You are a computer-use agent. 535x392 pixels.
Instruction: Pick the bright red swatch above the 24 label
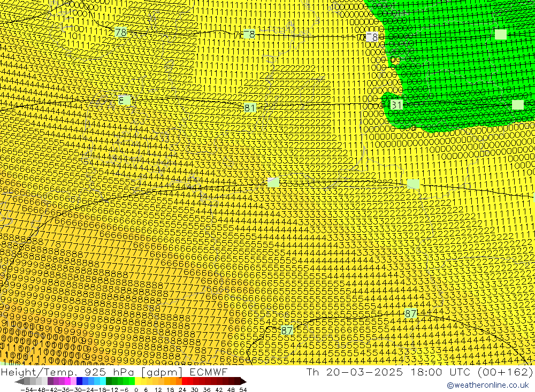pyautogui.click(x=185, y=381)
